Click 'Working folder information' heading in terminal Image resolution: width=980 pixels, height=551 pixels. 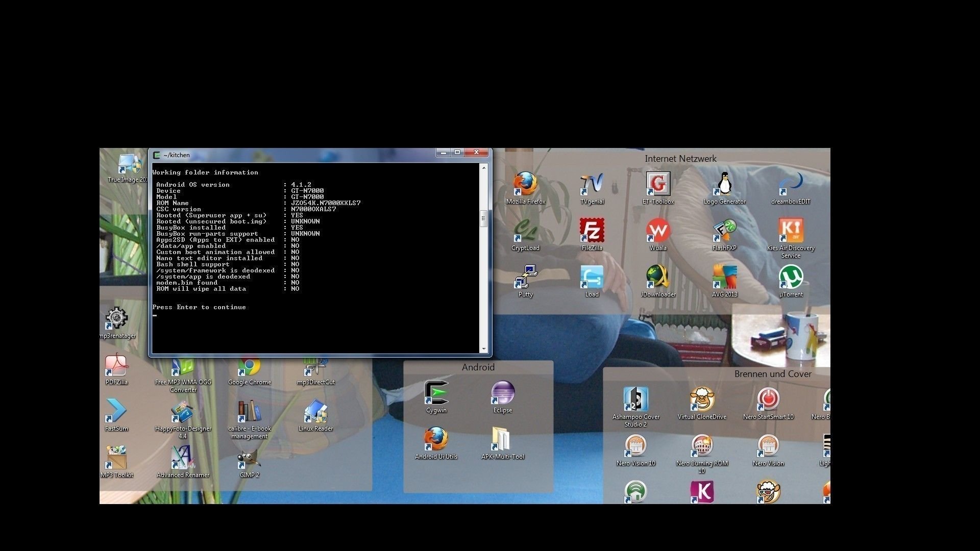click(205, 172)
